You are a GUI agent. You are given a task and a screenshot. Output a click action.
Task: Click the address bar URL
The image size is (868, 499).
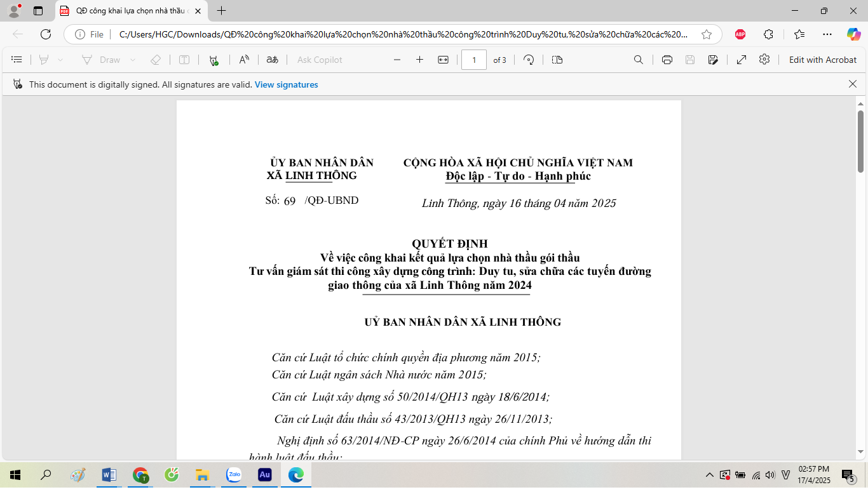tap(403, 34)
